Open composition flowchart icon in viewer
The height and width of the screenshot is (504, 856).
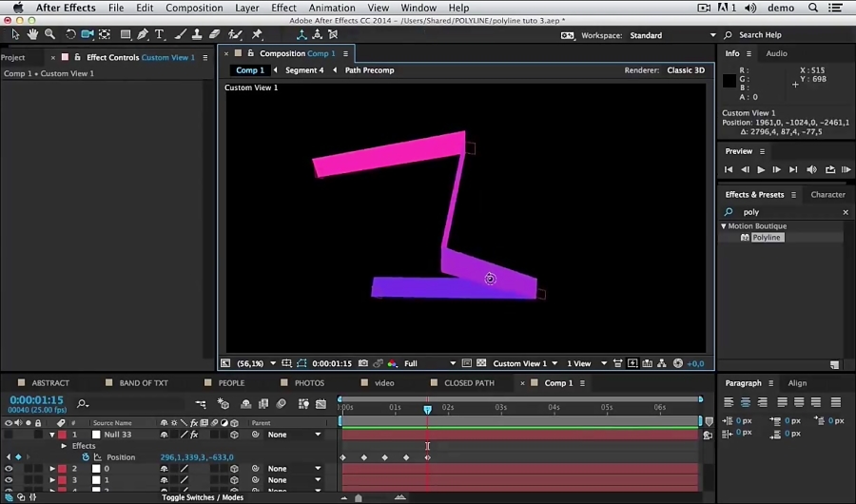click(662, 363)
